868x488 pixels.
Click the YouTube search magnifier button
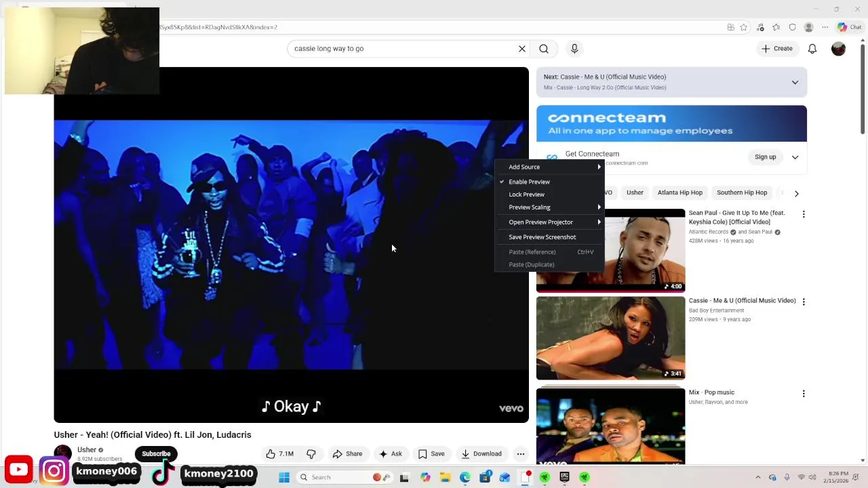[x=544, y=49]
